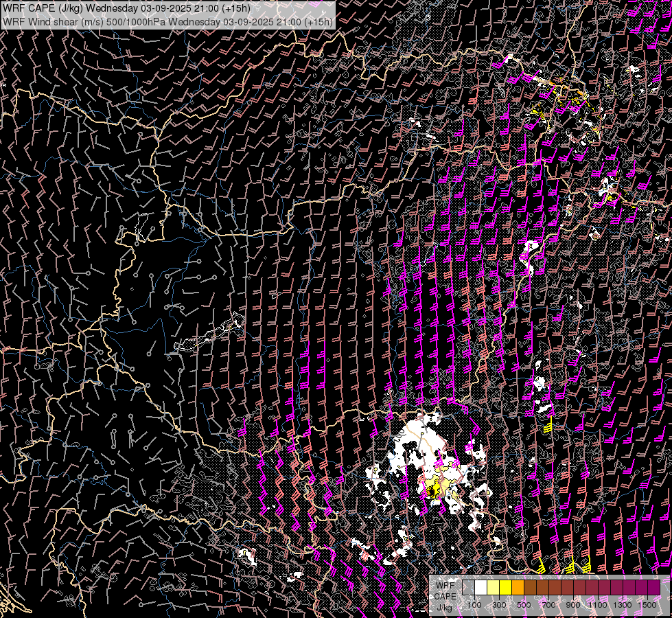Screen dimensions: 672x618
Task: Click the last purple legend swatch above 1500
Action: [654, 587]
